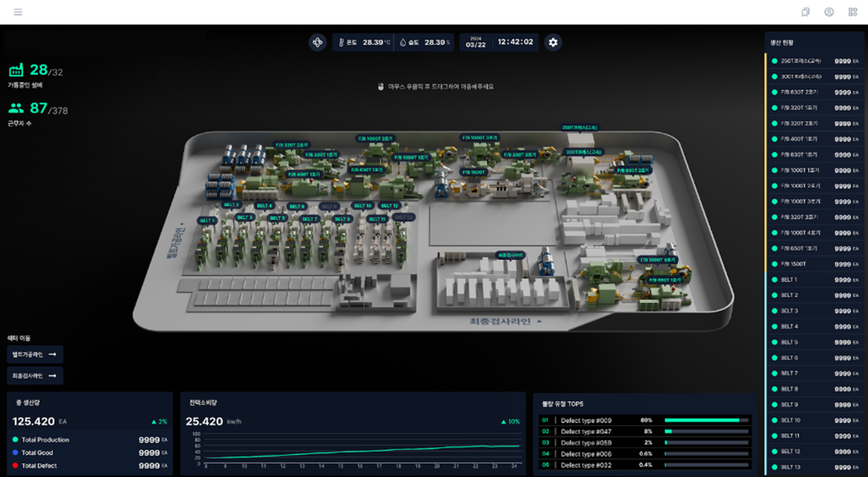Click the humidity droplet icon
This screenshot has width=868, height=477.
coord(403,42)
